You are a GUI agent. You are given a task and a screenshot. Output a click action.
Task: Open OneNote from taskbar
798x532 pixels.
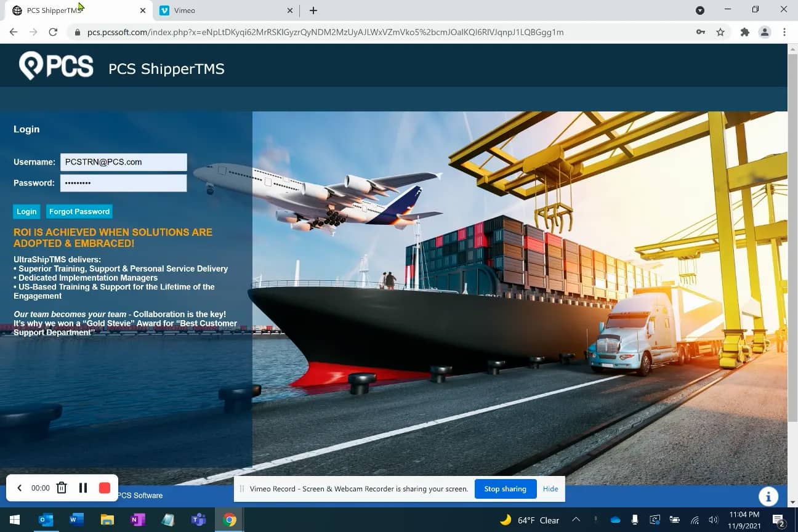(x=138, y=520)
